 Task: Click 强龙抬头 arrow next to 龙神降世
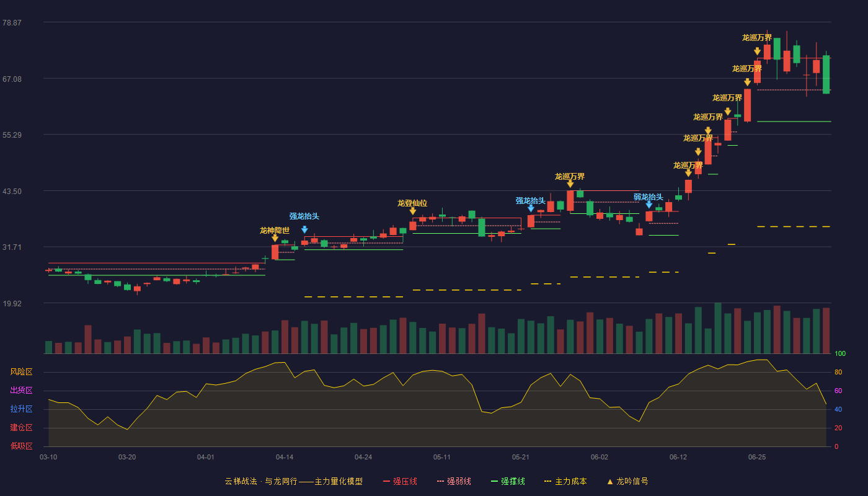click(304, 230)
